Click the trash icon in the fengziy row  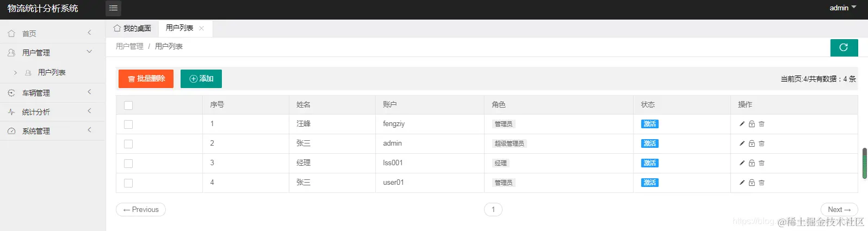click(x=761, y=124)
